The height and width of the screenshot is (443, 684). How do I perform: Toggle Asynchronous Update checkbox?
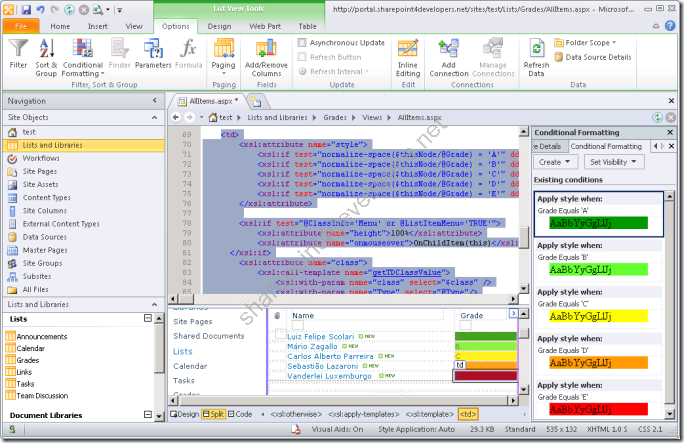pos(302,43)
